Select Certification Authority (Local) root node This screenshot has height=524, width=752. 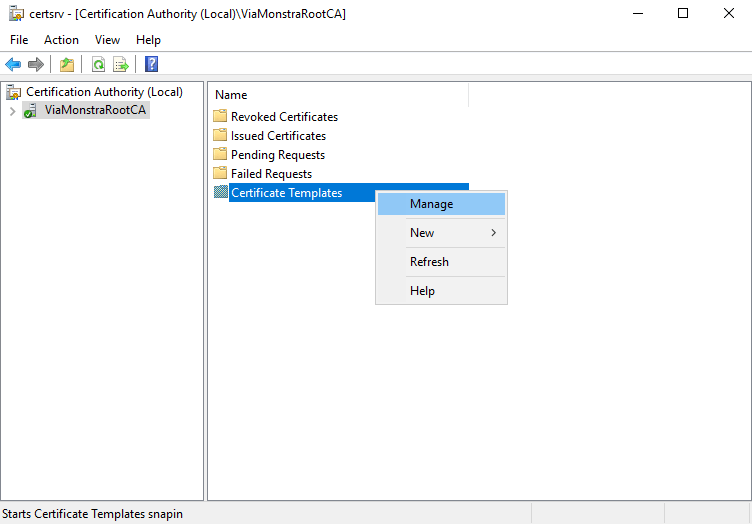[104, 92]
